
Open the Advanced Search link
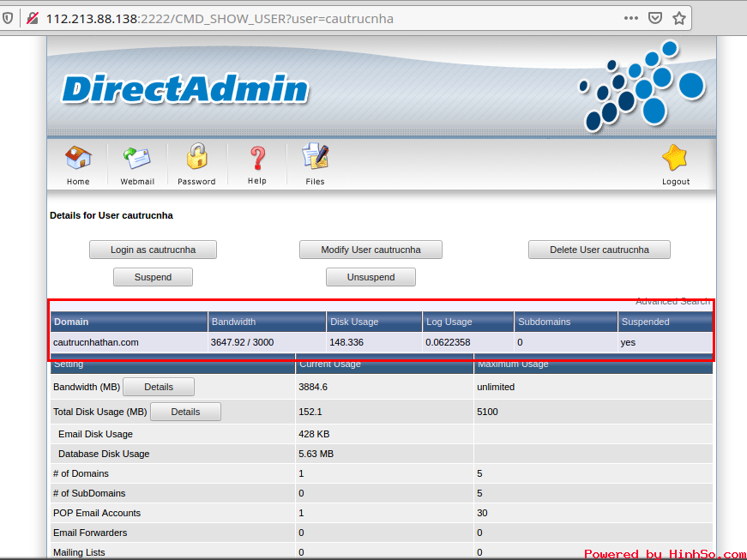pos(672,301)
